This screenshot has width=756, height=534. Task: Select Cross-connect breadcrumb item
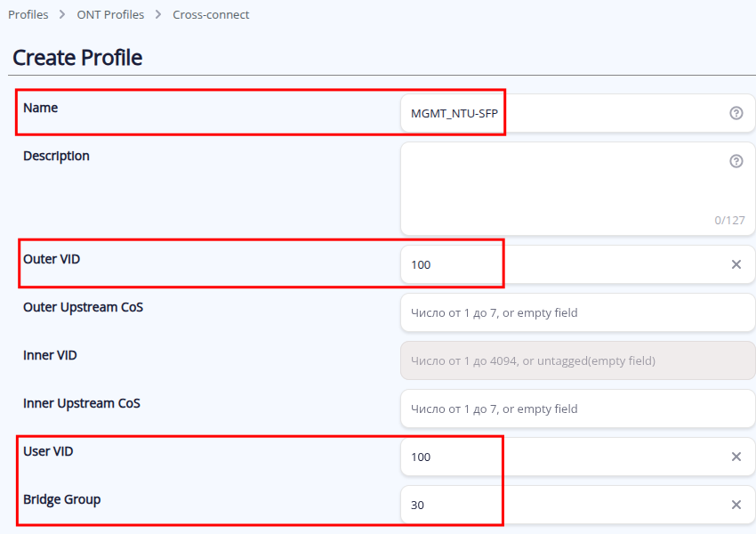point(211,14)
